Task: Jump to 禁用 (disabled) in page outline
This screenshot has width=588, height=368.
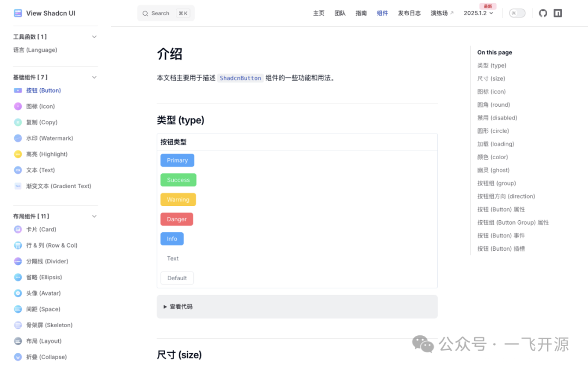Action: tap(497, 118)
